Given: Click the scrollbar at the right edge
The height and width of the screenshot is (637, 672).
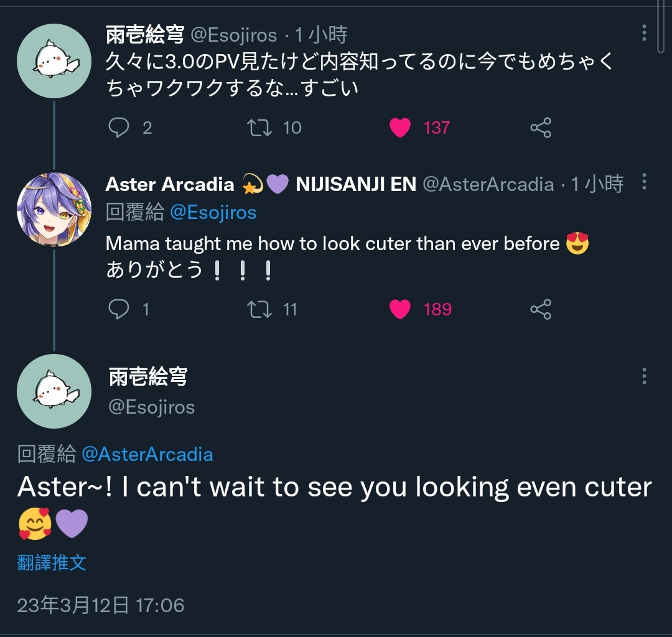Looking at the screenshot, I should 661,27.
